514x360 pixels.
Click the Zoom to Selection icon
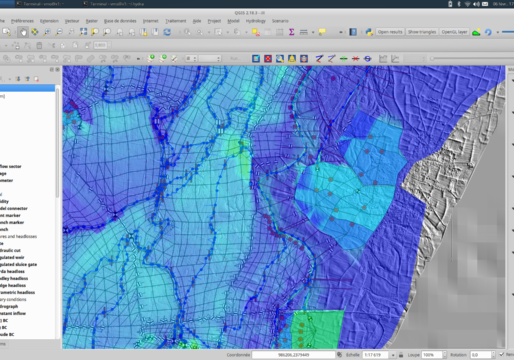point(95,32)
